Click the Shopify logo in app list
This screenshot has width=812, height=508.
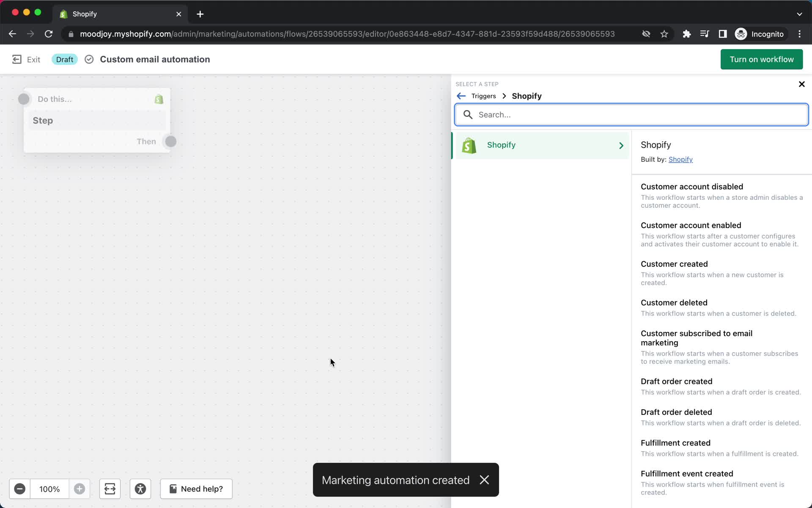click(469, 145)
